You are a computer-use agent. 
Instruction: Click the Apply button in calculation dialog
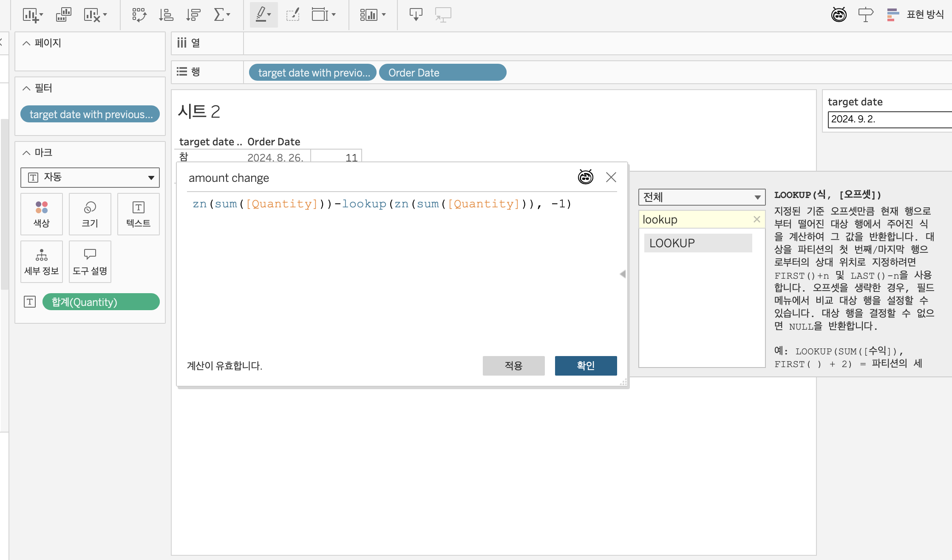513,365
